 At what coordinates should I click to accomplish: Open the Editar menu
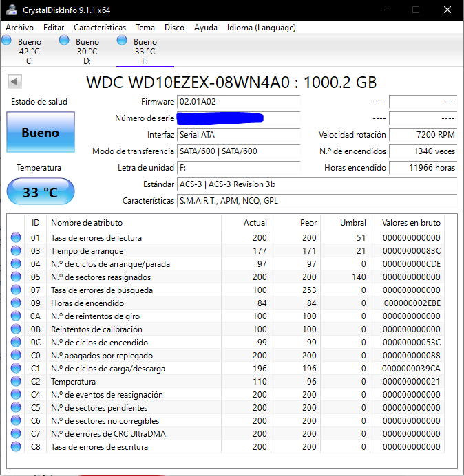point(54,28)
